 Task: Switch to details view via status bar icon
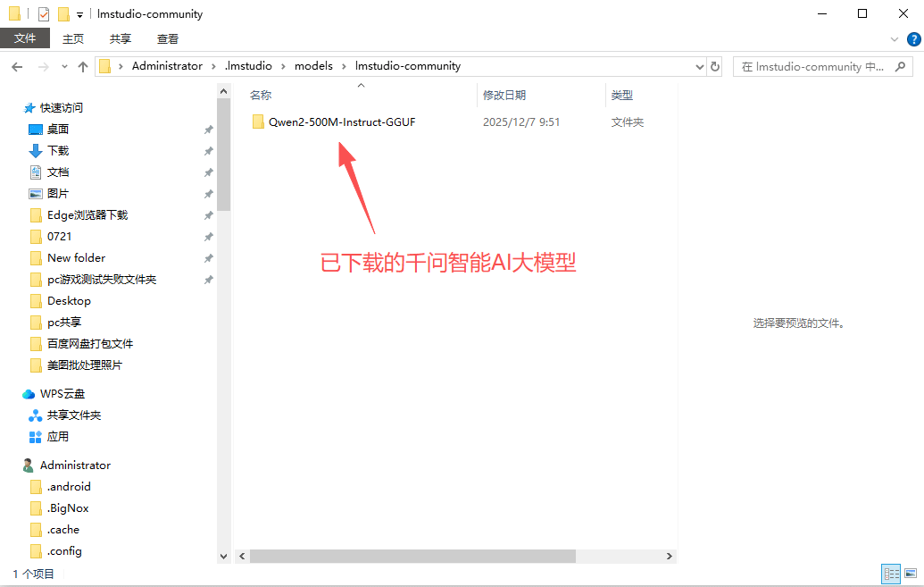coord(891,573)
